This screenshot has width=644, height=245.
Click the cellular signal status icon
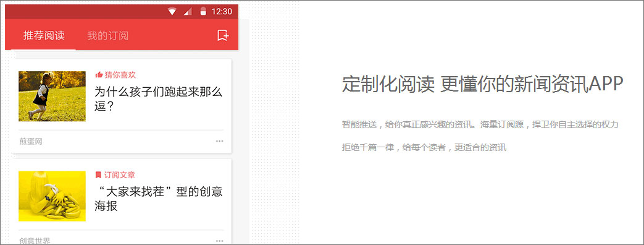(188, 12)
